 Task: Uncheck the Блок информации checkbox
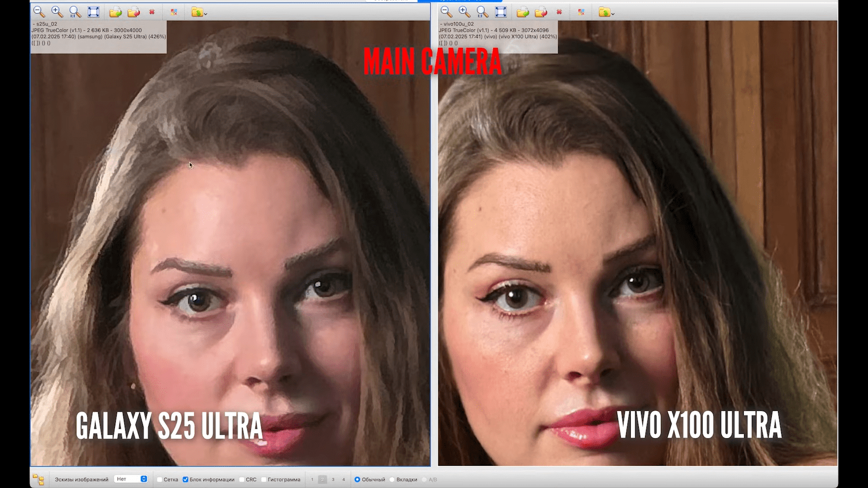point(185,479)
